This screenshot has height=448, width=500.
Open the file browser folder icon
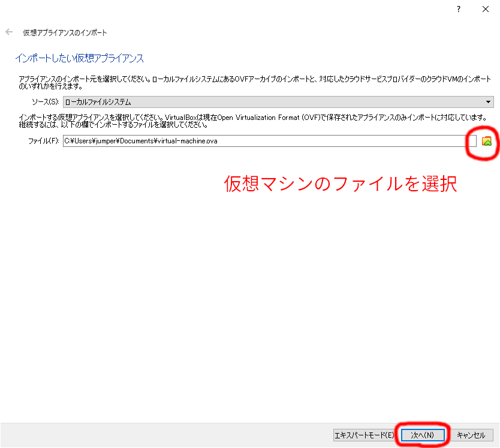pyautogui.click(x=486, y=141)
